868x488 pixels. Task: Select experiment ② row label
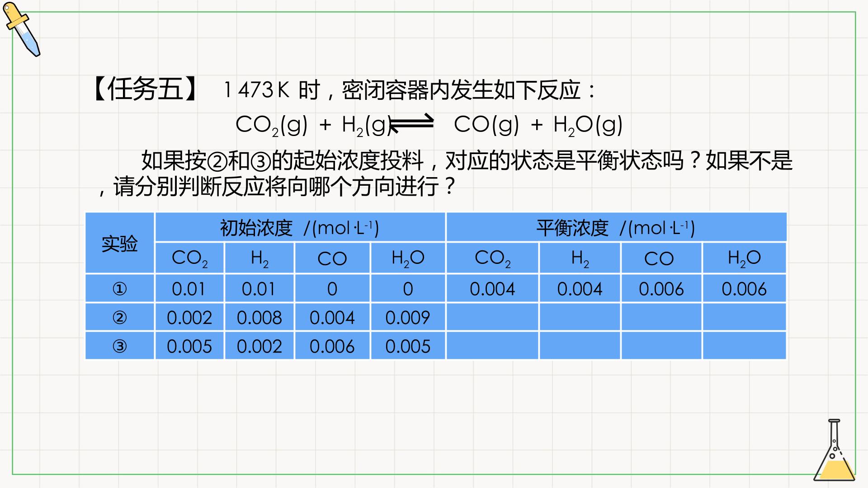[120, 317]
